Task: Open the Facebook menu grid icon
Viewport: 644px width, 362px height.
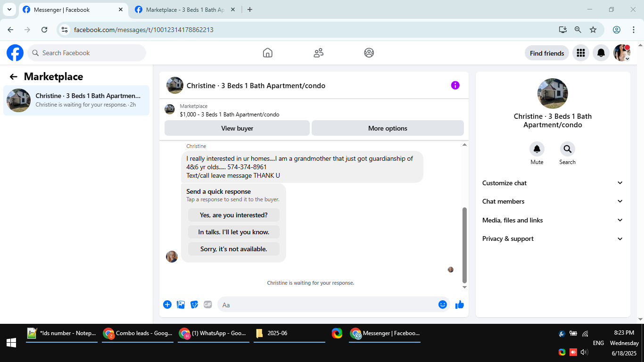Action: pos(581,53)
